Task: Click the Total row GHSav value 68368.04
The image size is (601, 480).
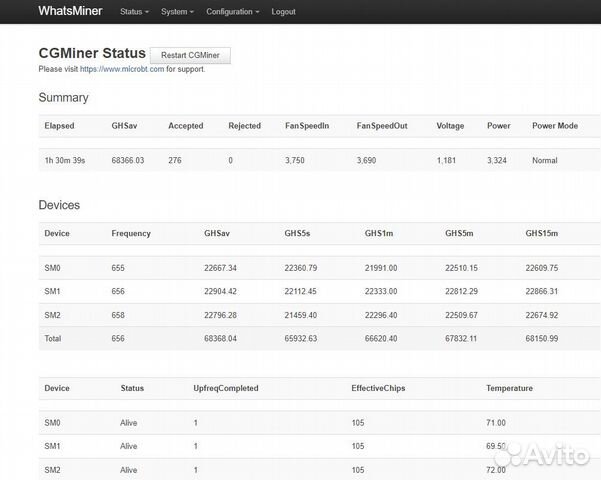Action: [220, 339]
